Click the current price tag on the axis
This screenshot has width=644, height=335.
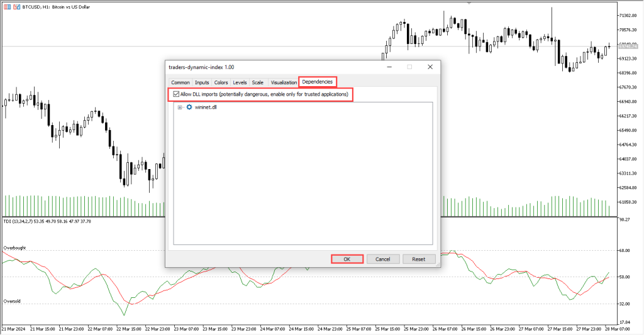click(628, 47)
